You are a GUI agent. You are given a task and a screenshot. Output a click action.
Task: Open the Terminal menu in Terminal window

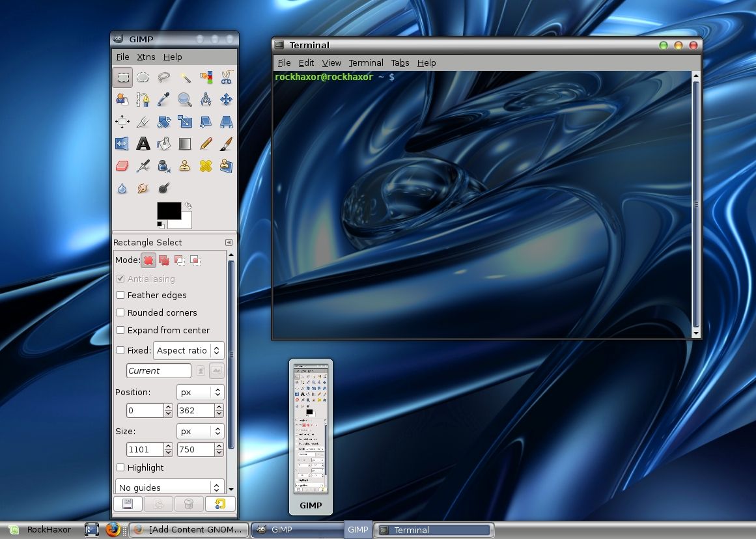click(x=366, y=62)
